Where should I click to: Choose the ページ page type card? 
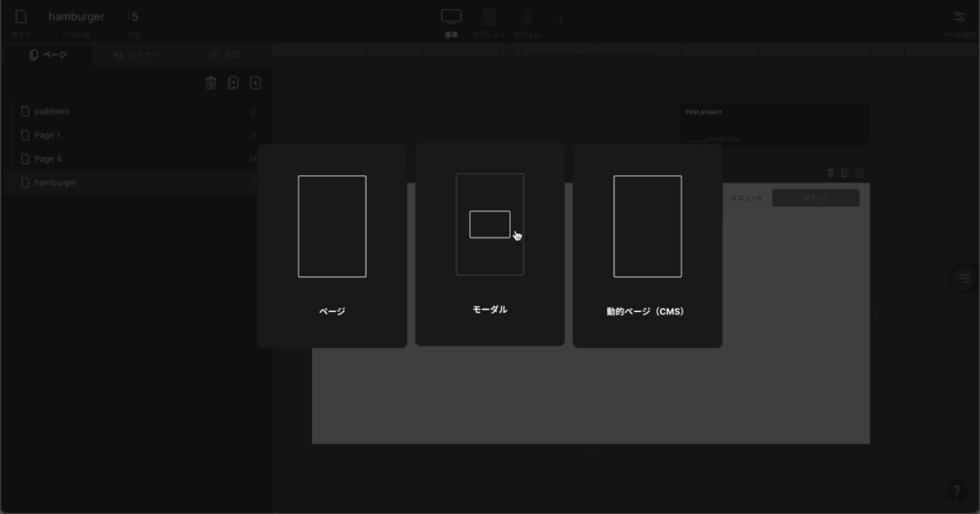(332, 246)
